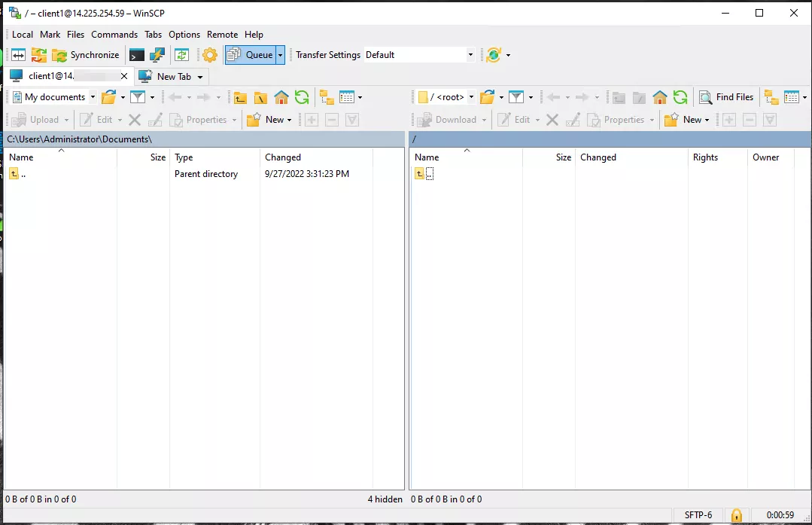Viewport: 812px width, 525px height.
Task: Refresh the remote panel listing
Action: click(680, 97)
